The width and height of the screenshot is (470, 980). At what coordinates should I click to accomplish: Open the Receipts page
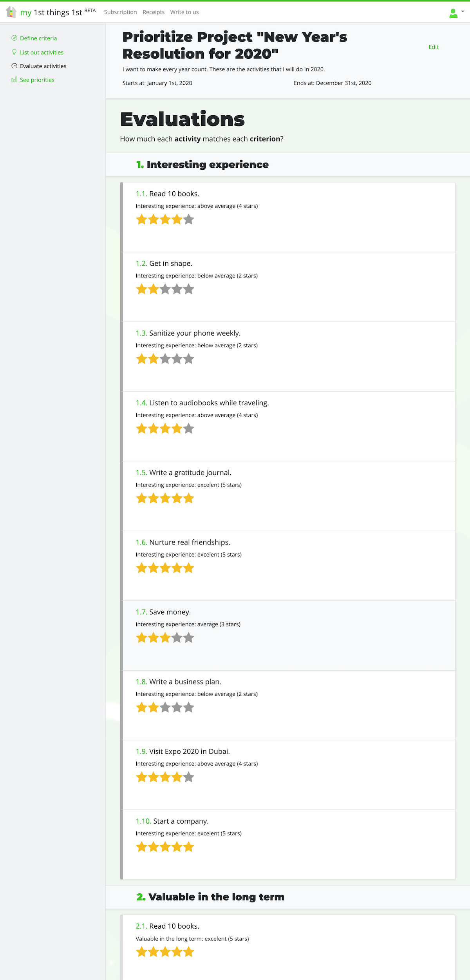154,12
